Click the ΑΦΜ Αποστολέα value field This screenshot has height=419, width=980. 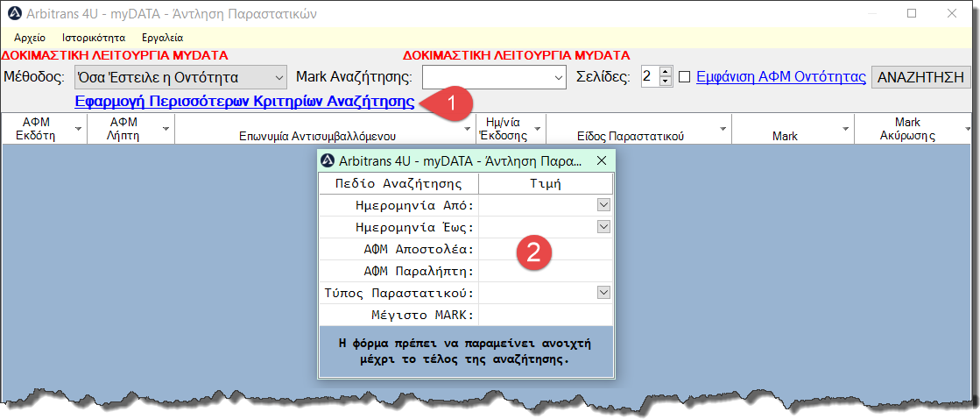pyautogui.click(x=546, y=249)
